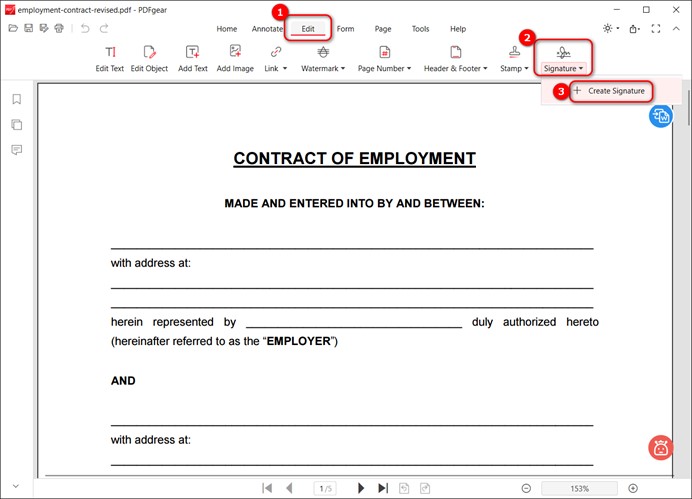692x499 pixels.
Task: Choose the Add Text tool
Action: (x=193, y=59)
